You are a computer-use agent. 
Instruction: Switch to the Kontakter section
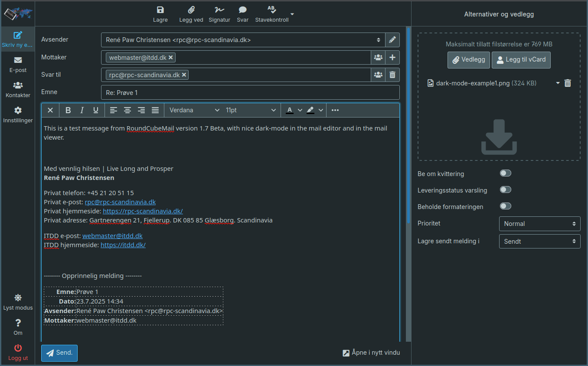pos(18,89)
